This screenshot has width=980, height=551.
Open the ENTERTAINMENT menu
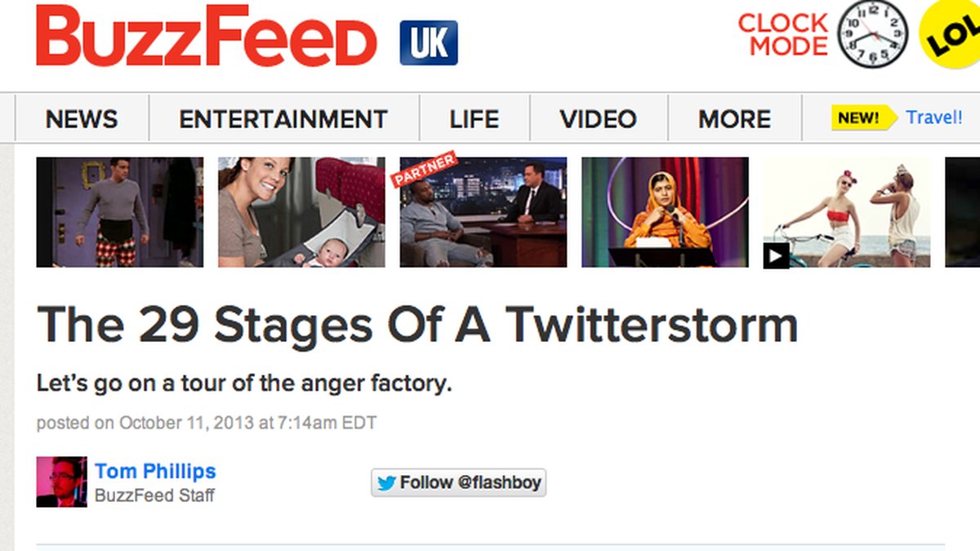[x=283, y=119]
